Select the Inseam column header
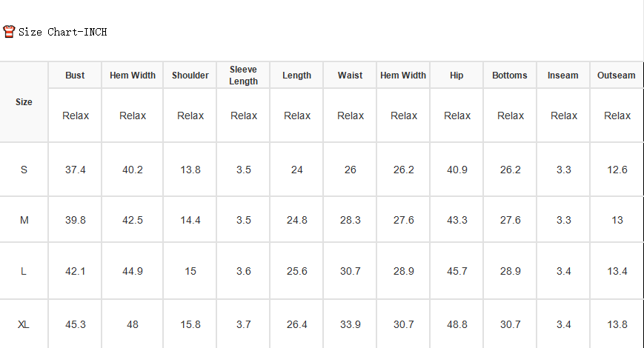Screen dimensions: 644x348 562,76
